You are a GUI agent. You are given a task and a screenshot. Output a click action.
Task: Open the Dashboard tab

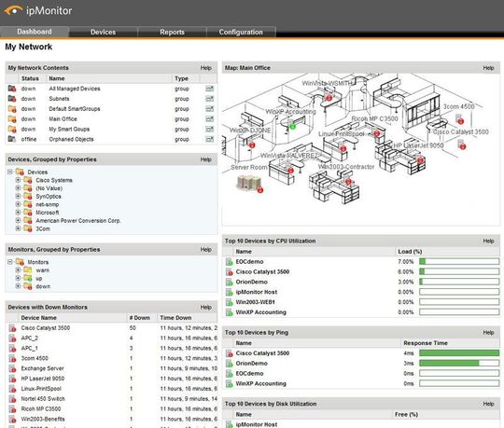click(35, 32)
